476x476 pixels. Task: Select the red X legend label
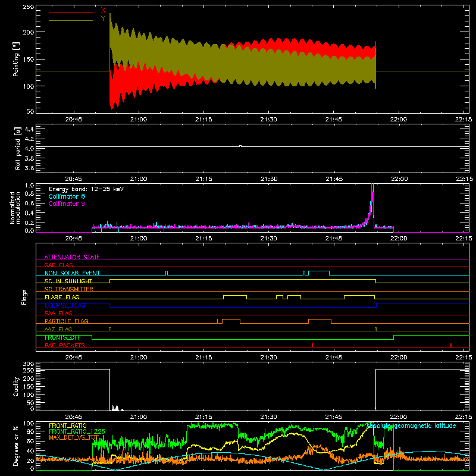point(103,11)
